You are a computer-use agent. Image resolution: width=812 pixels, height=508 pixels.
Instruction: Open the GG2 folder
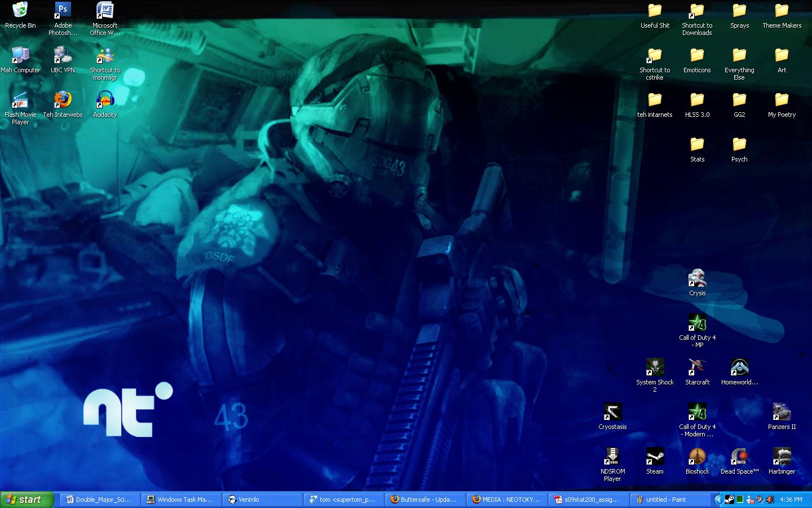pos(739,104)
